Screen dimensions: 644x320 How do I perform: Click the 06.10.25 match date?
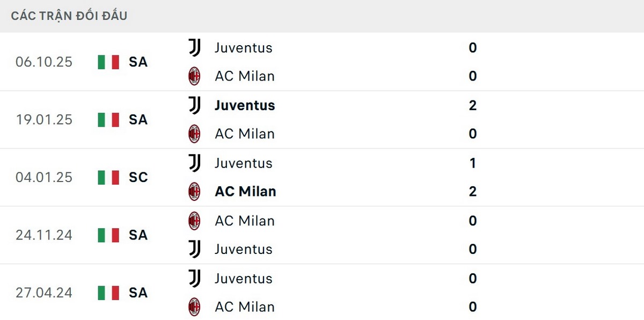point(44,62)
